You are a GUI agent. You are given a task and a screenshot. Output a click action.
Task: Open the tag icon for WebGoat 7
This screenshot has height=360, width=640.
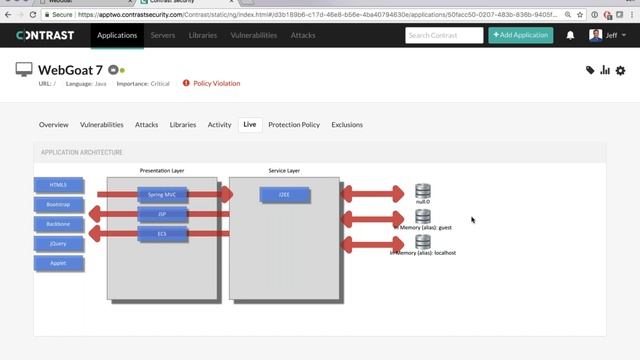coord(590,70)
